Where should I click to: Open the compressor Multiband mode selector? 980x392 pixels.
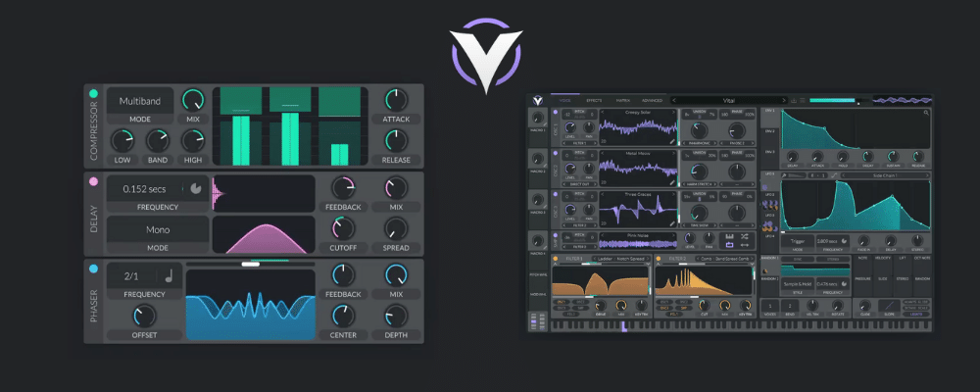(x=141, y=101)
